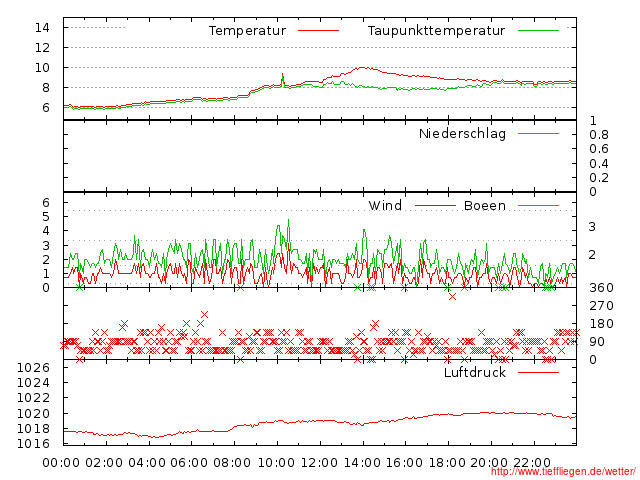Click the Wind legend label
This screenshot has height=480, width=640.
385,205
